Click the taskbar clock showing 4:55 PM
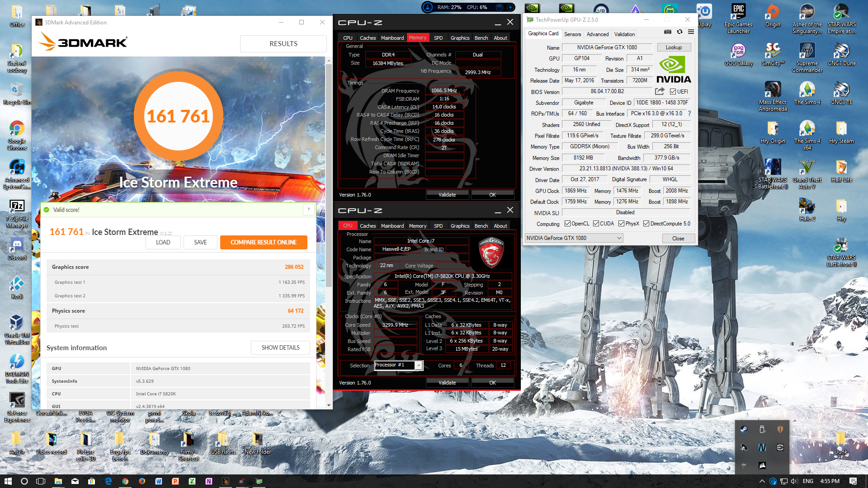Image resolution: width=868 pixels, height=488 pixels. click(830, 481)
